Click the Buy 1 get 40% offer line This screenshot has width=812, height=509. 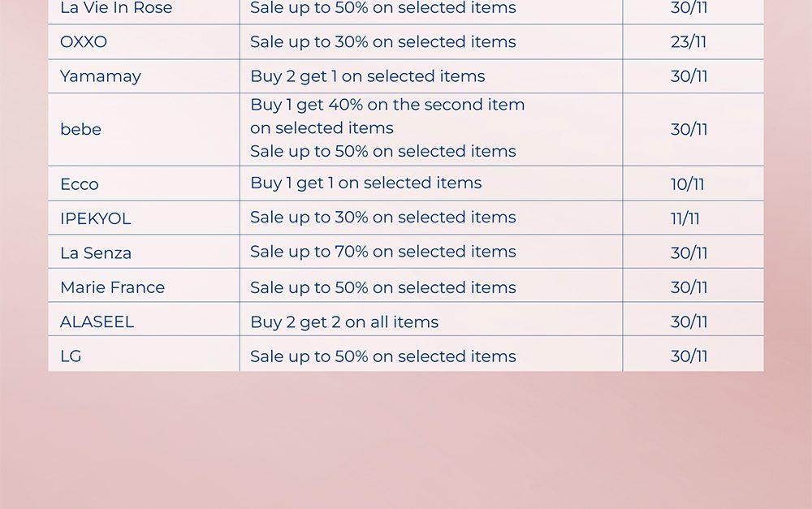tap(387, 105)
